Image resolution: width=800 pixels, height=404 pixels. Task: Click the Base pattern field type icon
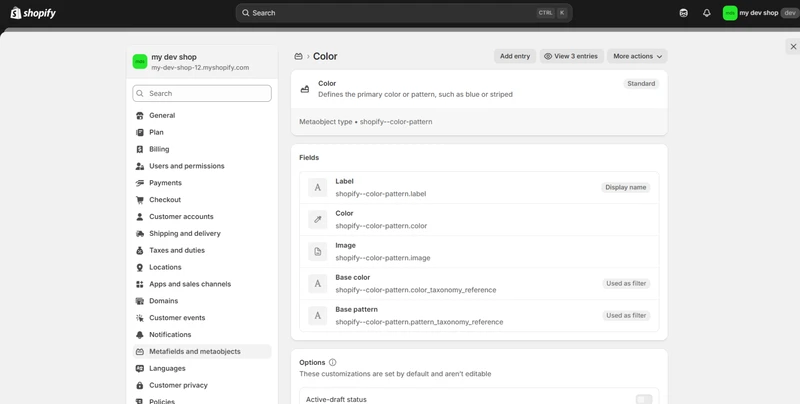pyautogui.click(x=317, y=316)
